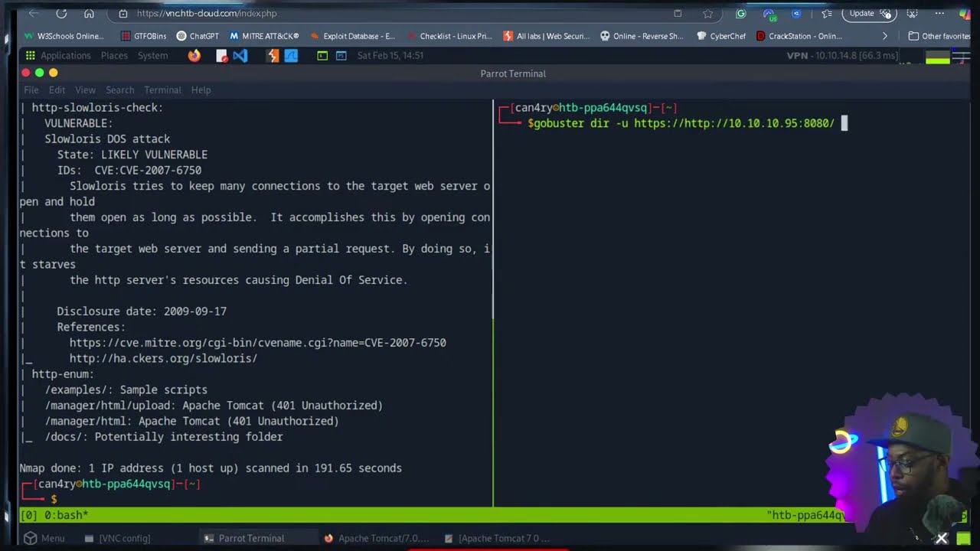Open the terminal File menu
The height and width of the screenshot is (551, 980).
pos(31,90)
